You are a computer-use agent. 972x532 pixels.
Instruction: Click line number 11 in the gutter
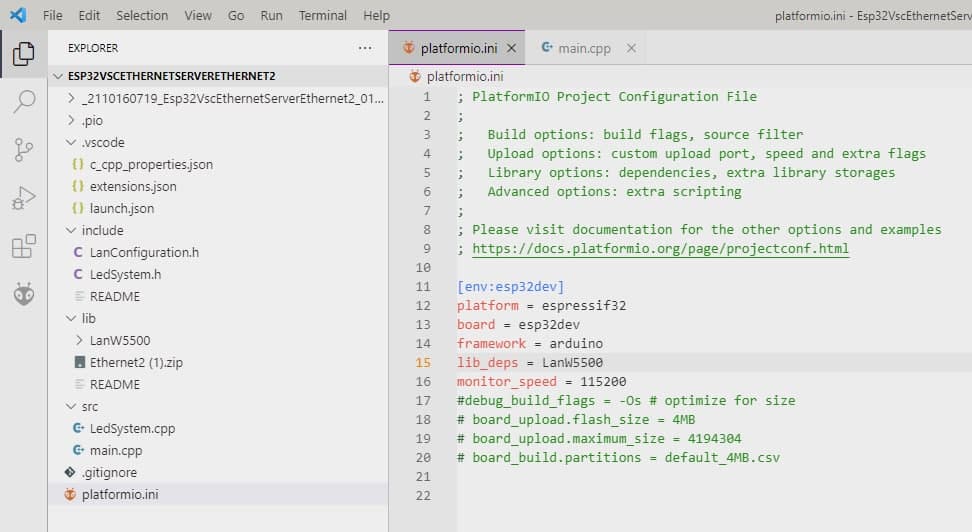[x=423, y=286]
